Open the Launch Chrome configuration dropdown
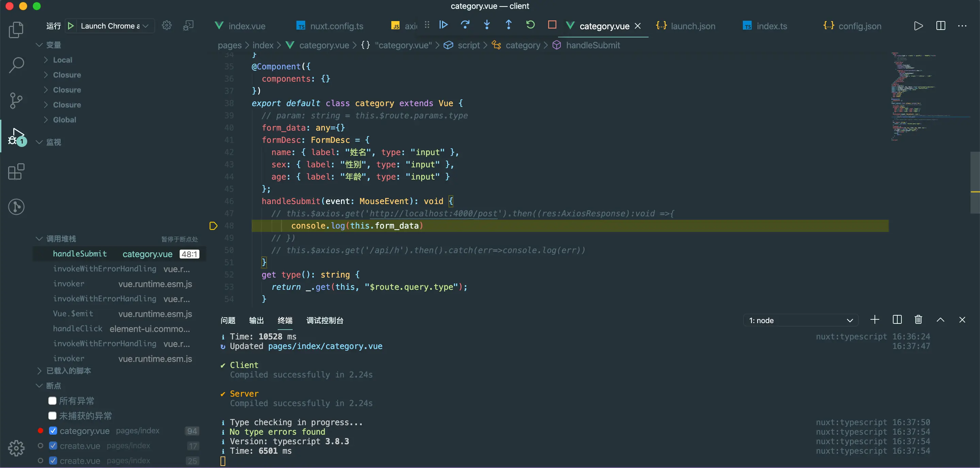This screenshot has width=980, height=468. [114, 26]
